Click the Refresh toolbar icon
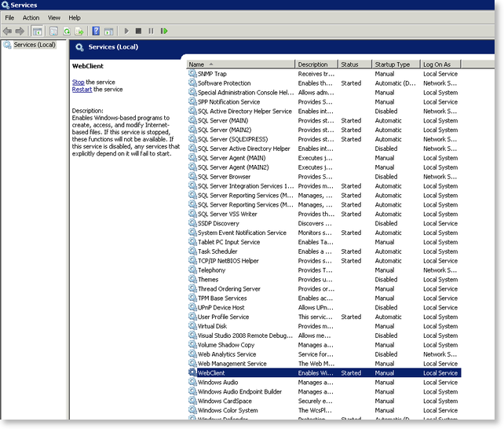The height and width of the screenshot is (429, 504). pyautogui.click(x=67, y=31)
